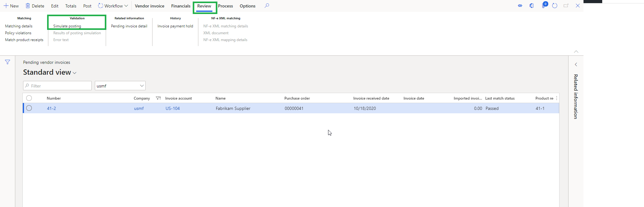Click the search magnifier in the action bar
The height and width of the screenshot is (207, 644).
coord(267,6)
